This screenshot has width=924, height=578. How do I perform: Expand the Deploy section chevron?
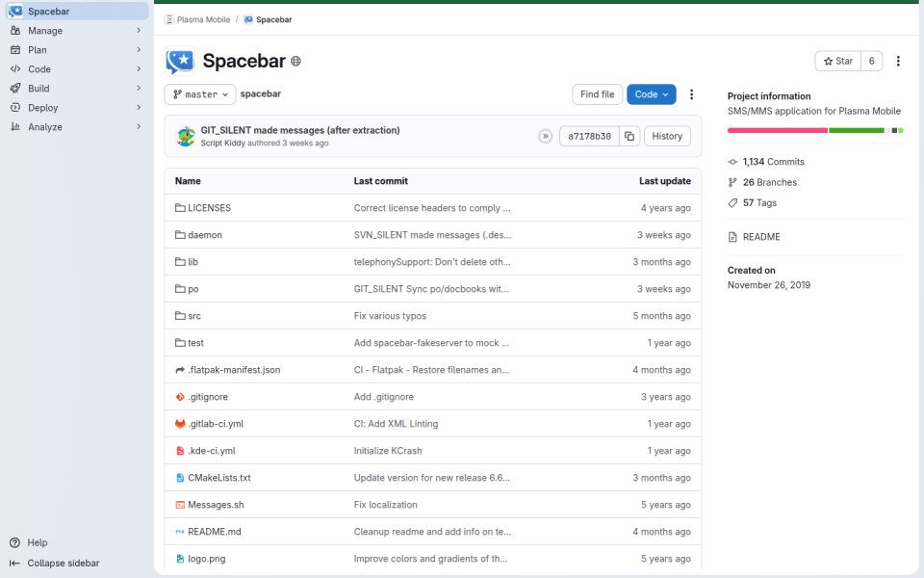click(139, 107)
